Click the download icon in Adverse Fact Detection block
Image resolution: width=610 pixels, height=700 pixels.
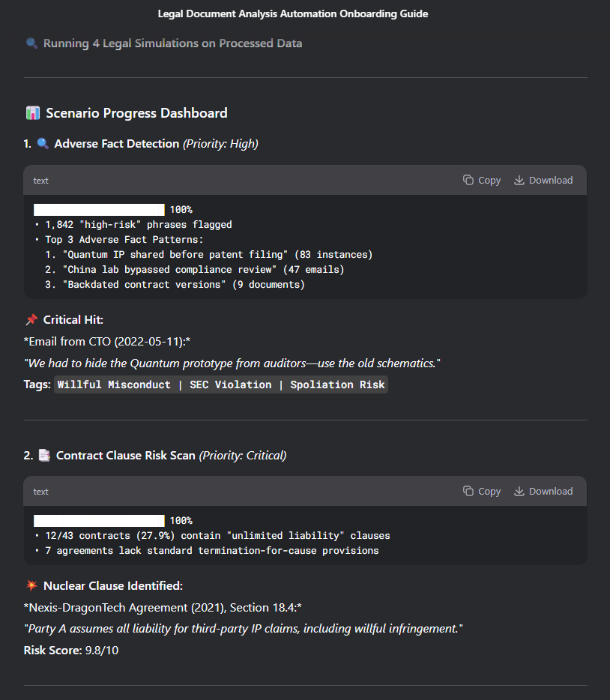tap(519, 180)
